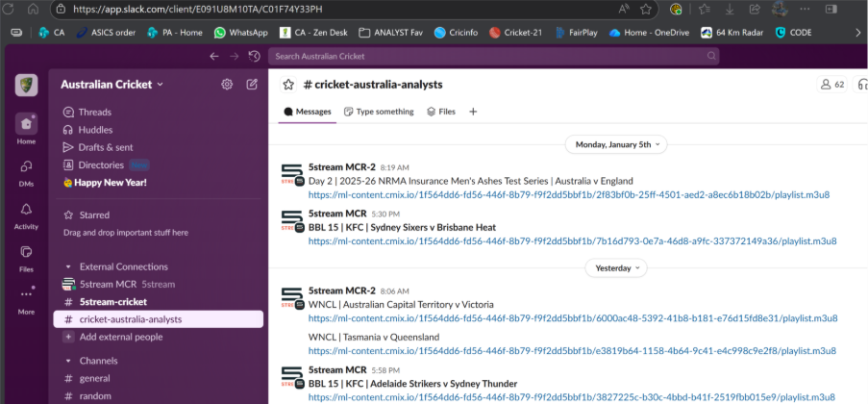Click the cricket-australia-analysts channel title
Screen dimensions: 868x404
click(x=373, y=85)
